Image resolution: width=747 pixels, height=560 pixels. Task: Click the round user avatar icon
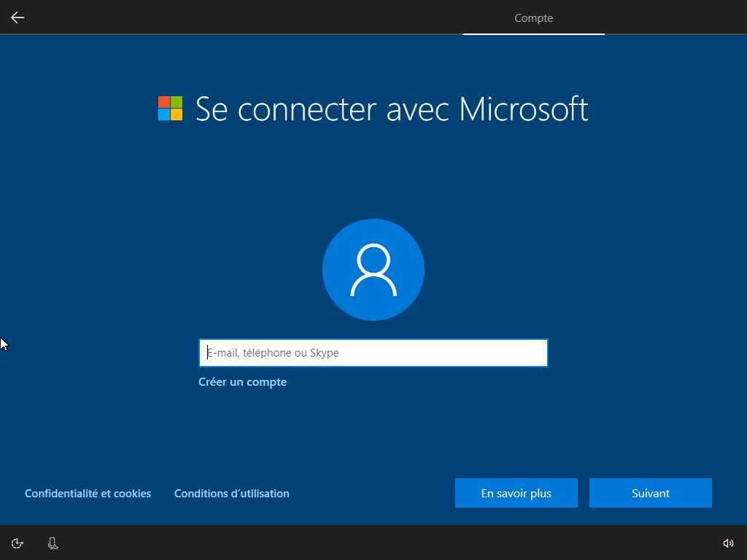click(x=373, y=270)
